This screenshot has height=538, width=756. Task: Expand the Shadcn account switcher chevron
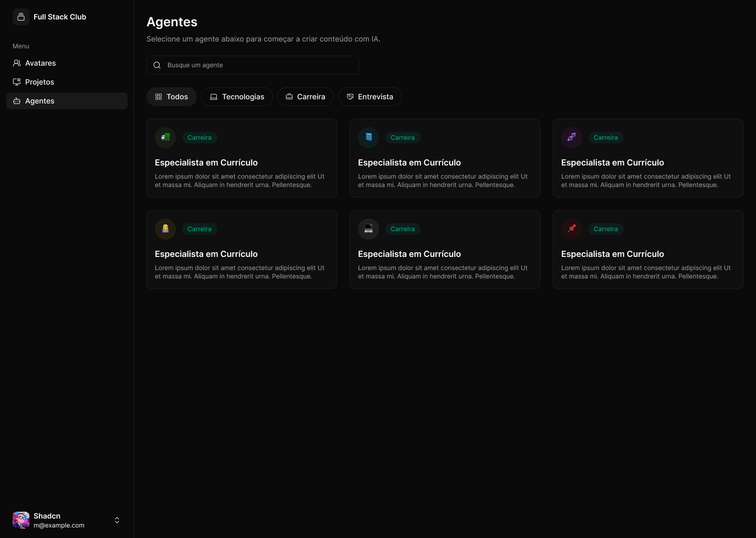[117, 520]
